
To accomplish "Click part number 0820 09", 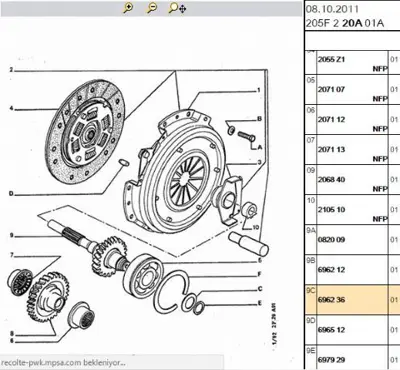I will click(331, 240).
